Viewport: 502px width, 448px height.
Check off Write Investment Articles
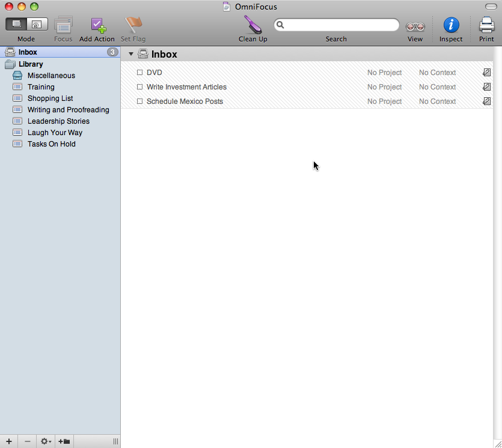point(139,87)
